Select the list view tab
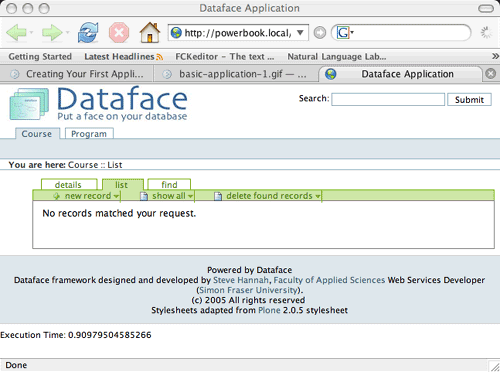 [122, 184]
